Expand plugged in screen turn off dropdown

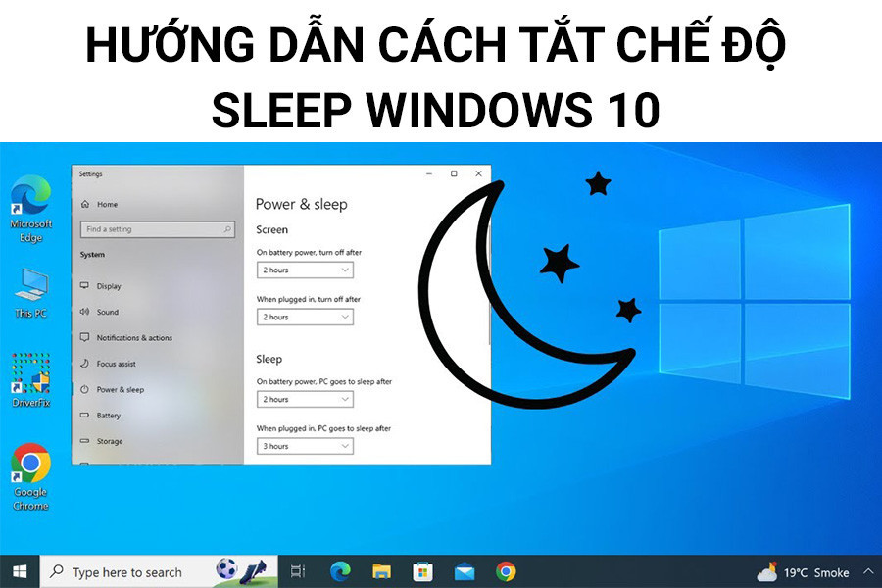[x=305, y=317]
